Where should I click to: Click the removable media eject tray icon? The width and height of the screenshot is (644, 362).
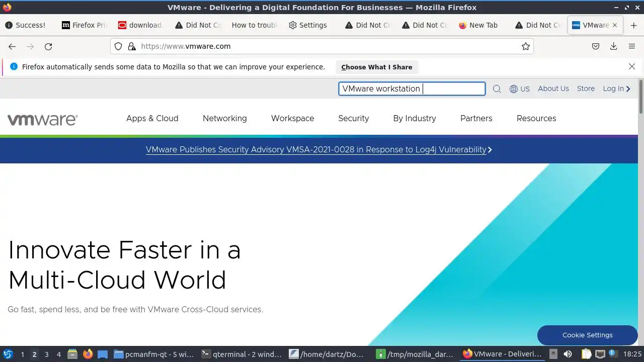553,354
